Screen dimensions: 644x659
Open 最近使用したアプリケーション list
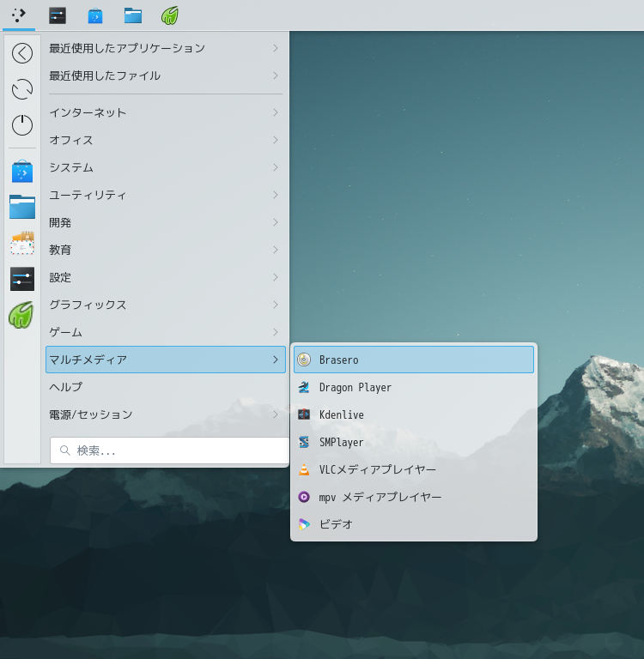[166, 48]
